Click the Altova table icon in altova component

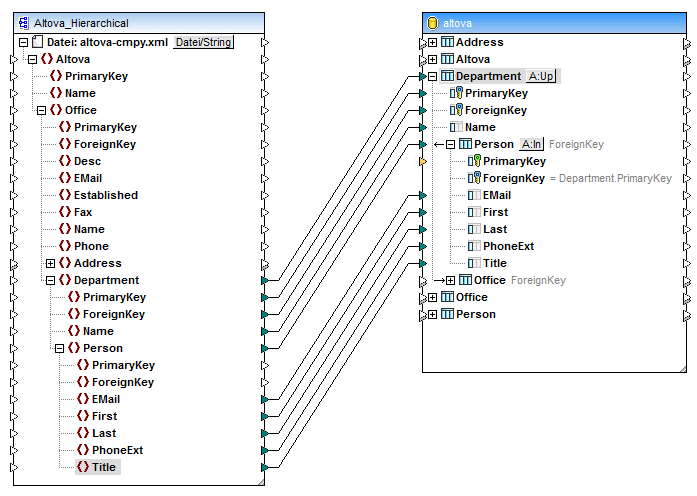(447, 59)
